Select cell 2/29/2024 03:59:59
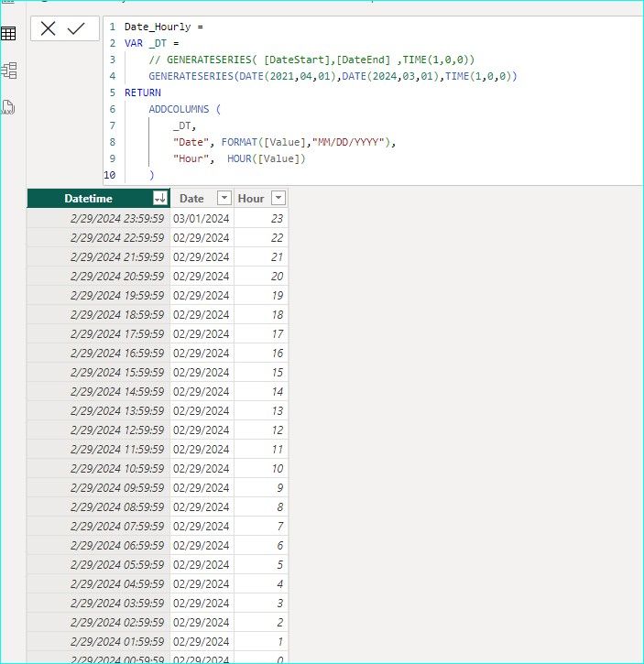Viewport: 644px width, 664px height. point(98,604)
